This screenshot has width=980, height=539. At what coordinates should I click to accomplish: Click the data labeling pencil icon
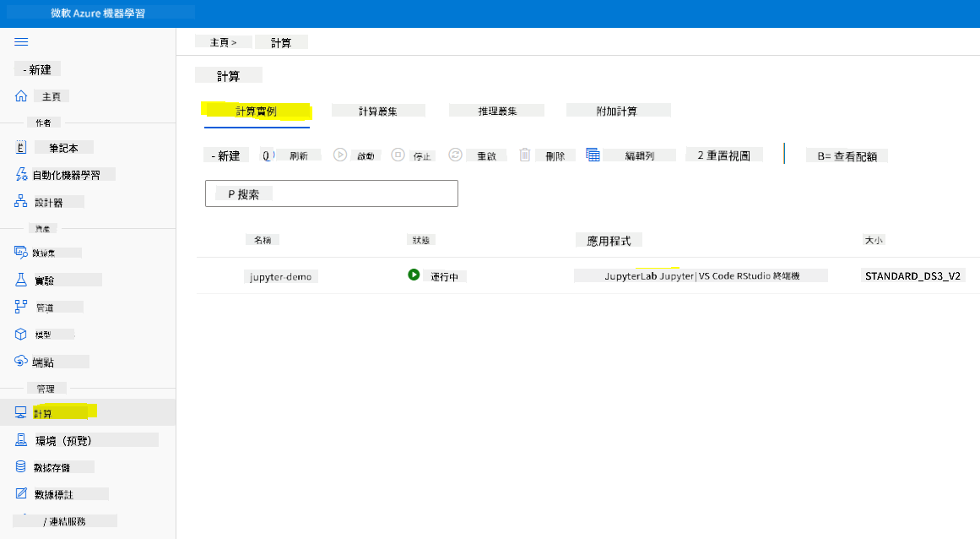pos(20,493)
